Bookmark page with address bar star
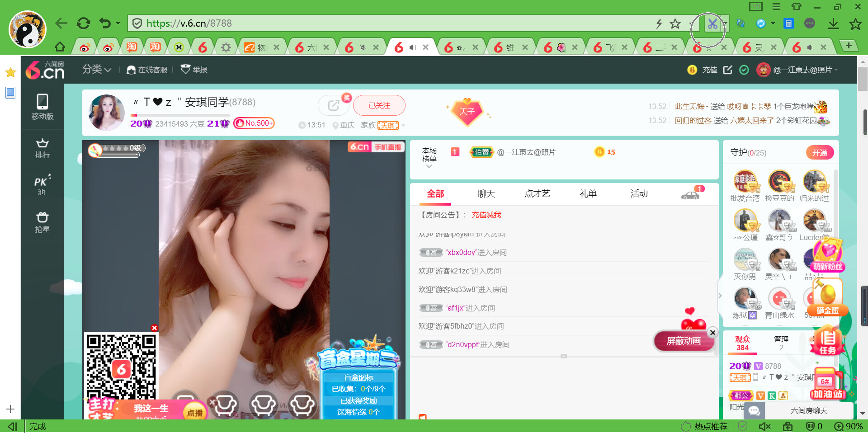 [675, 24]
